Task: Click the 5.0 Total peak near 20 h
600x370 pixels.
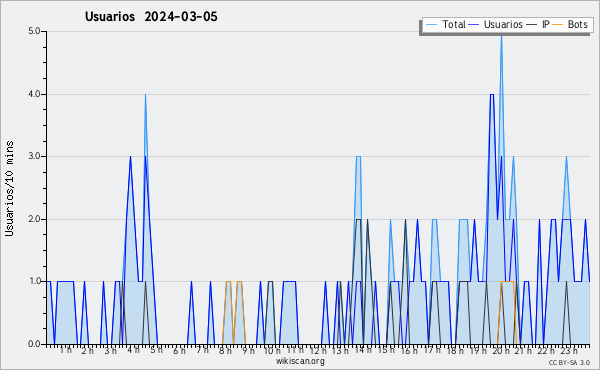Action: click(x=501, y=37)
